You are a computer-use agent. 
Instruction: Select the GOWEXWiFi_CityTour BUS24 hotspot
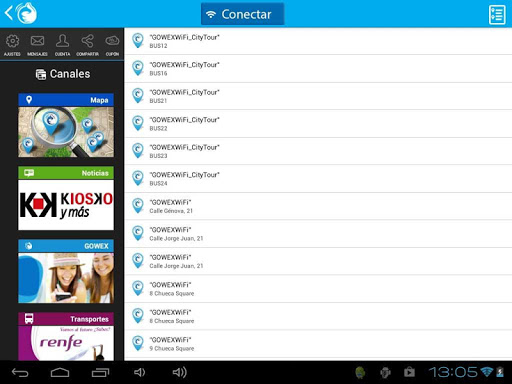318,179
